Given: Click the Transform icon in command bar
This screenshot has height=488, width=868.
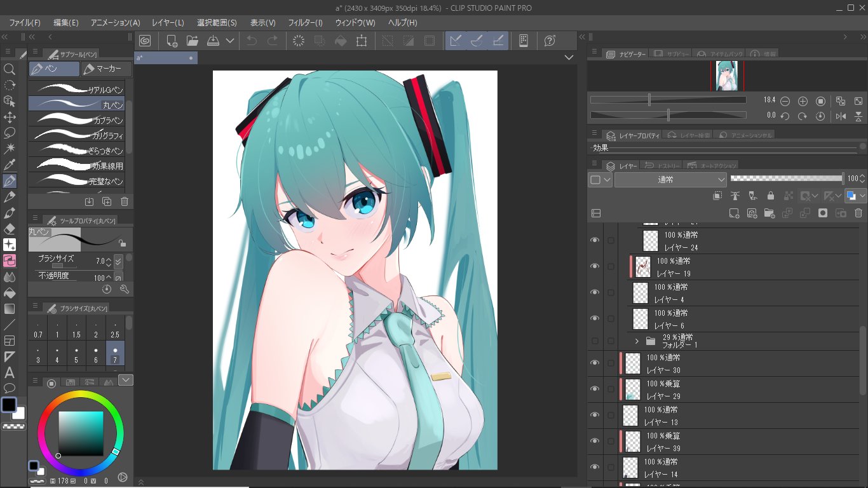Looking at the screenshot, I should point(362,41).
